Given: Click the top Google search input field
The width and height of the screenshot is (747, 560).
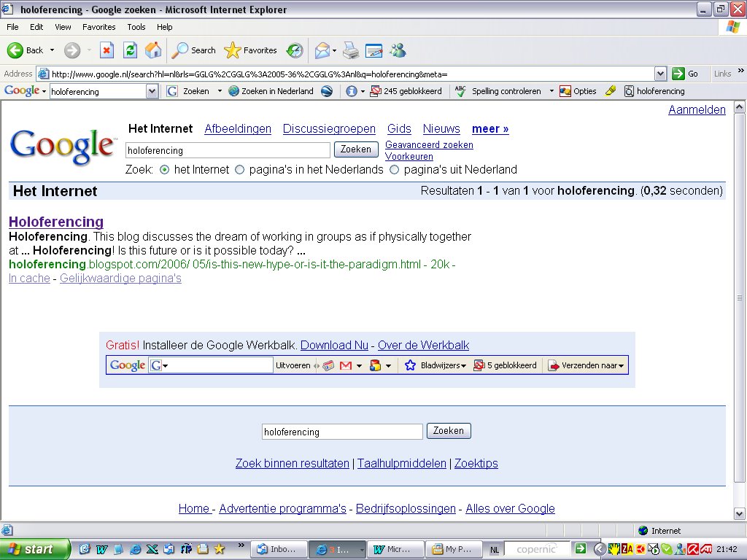Looking at the screenshot, I should 228,150.
